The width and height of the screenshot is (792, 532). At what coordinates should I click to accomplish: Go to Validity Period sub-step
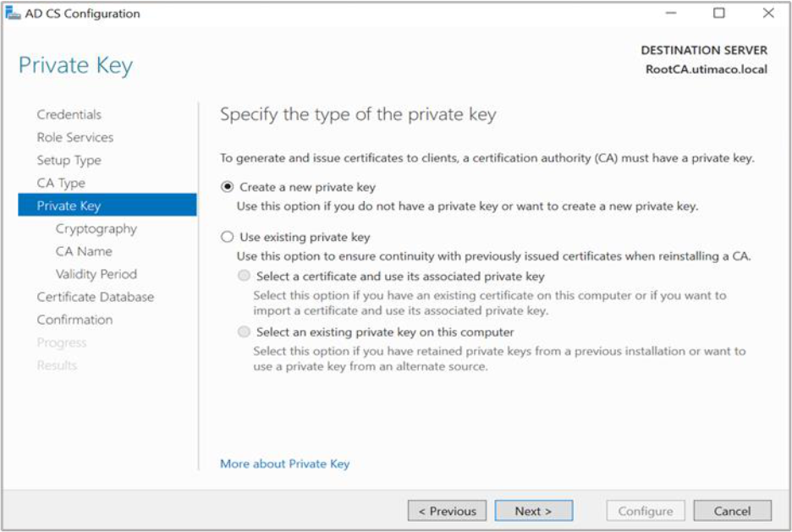96,274
